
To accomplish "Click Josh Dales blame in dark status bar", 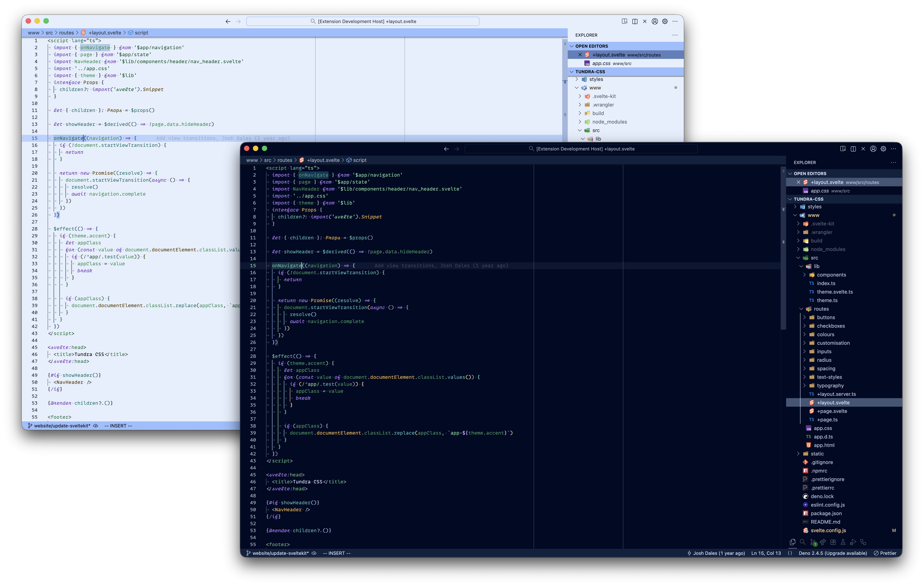I will [716, 553].
